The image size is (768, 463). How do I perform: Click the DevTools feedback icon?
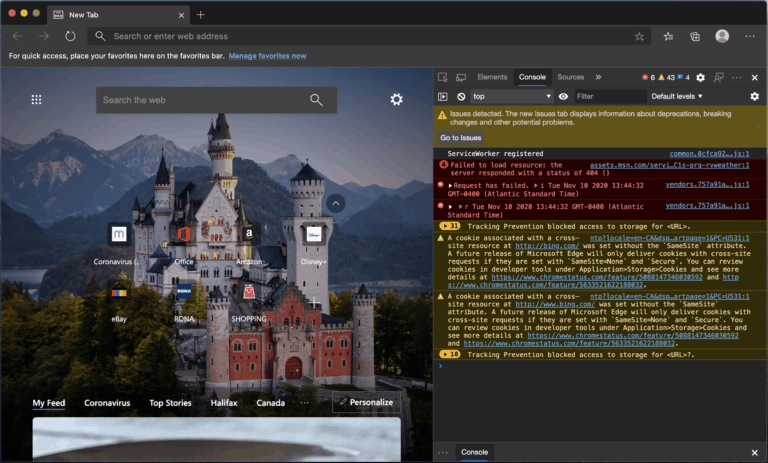click(x=719, y=77)
